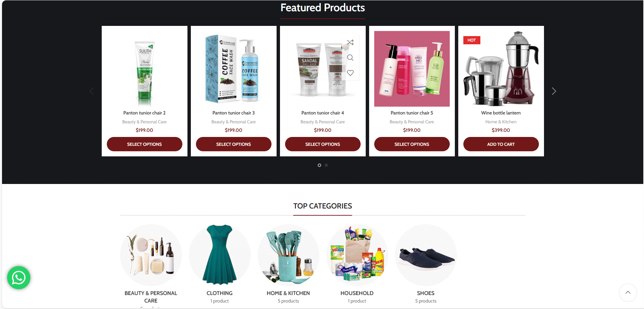Open the Shoes category label
The height and width of the screenshot is (309, 644).
(426, 293)
